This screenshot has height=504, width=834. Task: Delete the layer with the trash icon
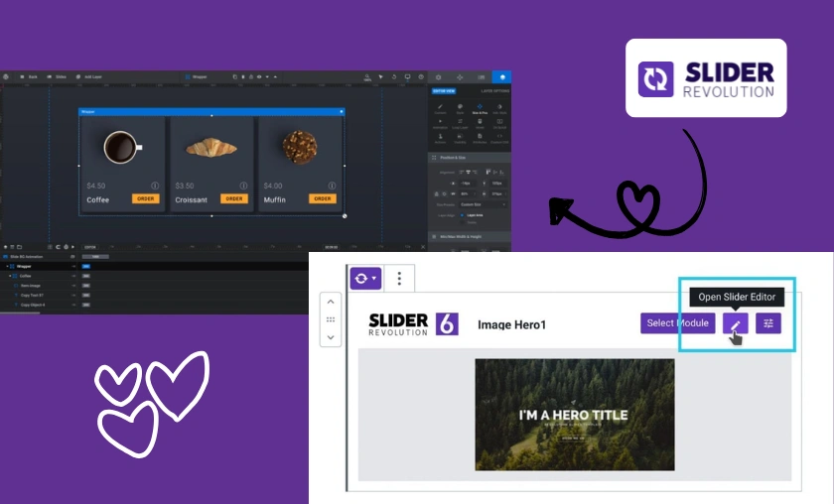(x=243, y=77)
